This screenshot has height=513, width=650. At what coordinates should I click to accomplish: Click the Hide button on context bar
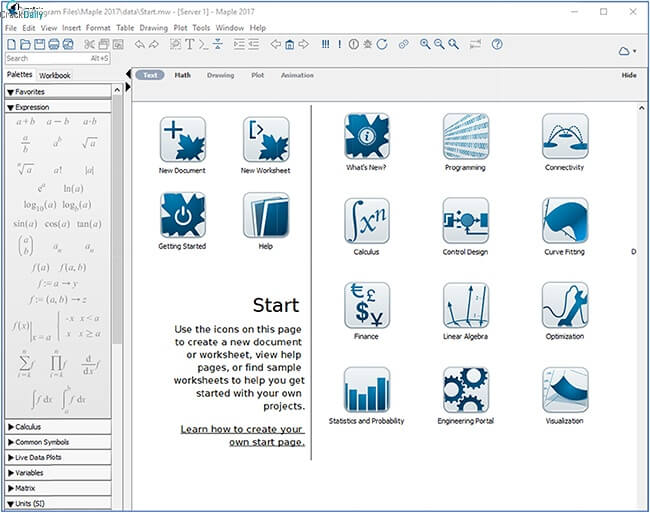tap(629, 75)
